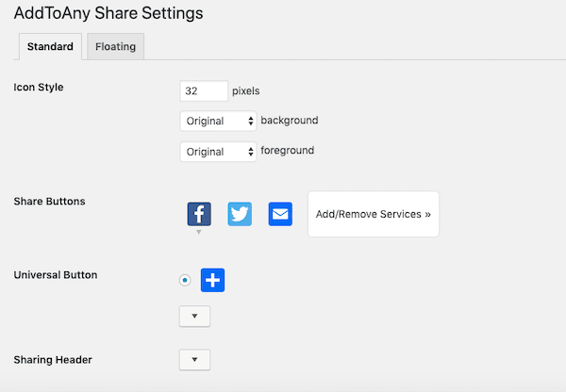Select the Facebook share button icon
566x392 pixels.
coord(199,214)
